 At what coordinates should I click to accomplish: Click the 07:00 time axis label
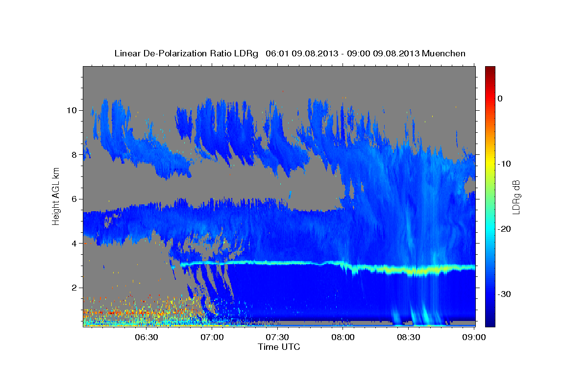[x=212, y=337]
